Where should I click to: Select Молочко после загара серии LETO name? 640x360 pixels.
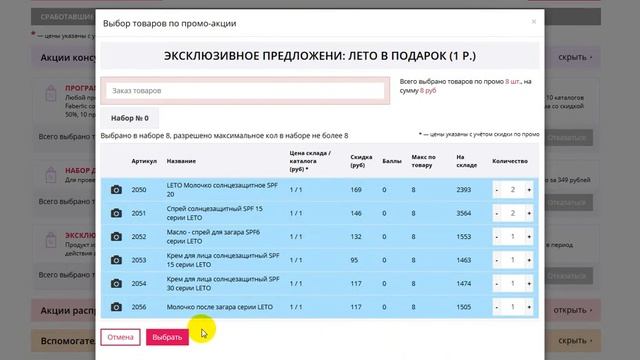[x=220, y=307]
